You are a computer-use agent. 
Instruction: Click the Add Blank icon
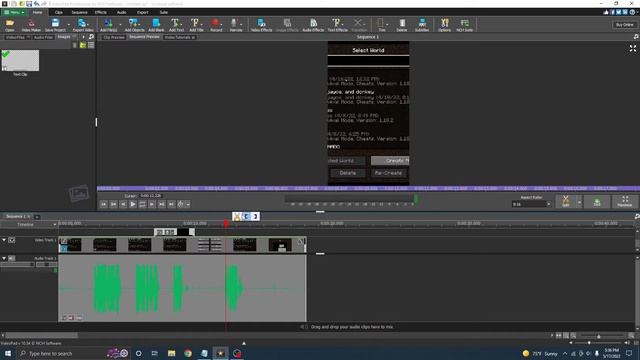(156, 25)
